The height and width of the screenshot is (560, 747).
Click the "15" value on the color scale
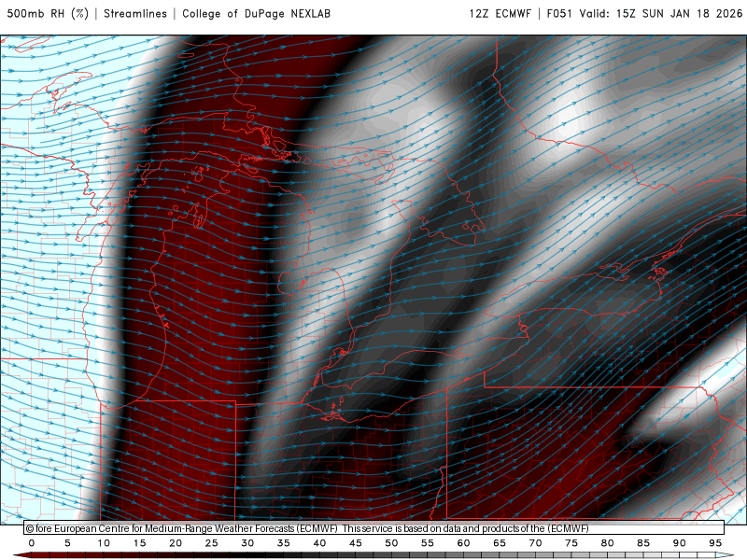(139, 543)
